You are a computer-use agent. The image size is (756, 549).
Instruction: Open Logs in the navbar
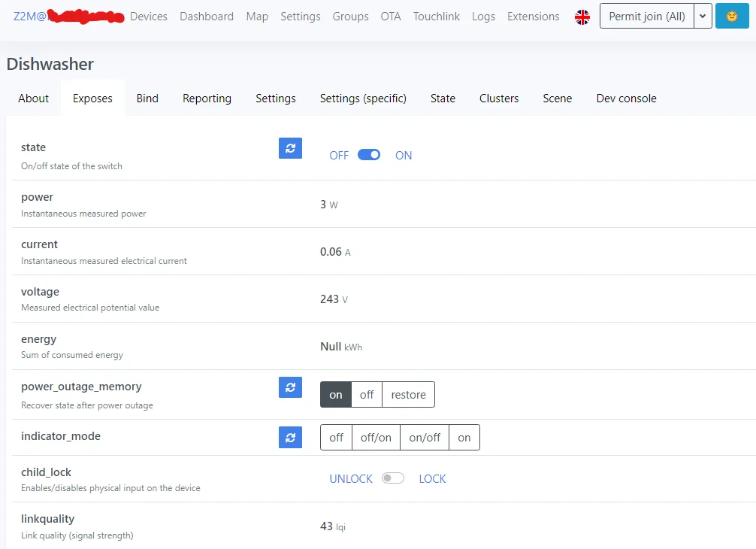(484, 17)
